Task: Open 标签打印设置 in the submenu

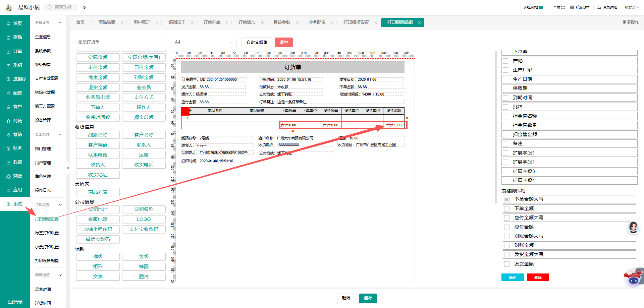Action: click(x=47, y=233)
